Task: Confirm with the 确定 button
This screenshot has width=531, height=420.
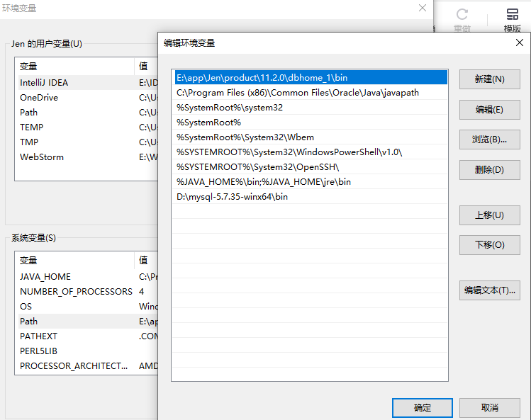Action: (x=423, y=408)
